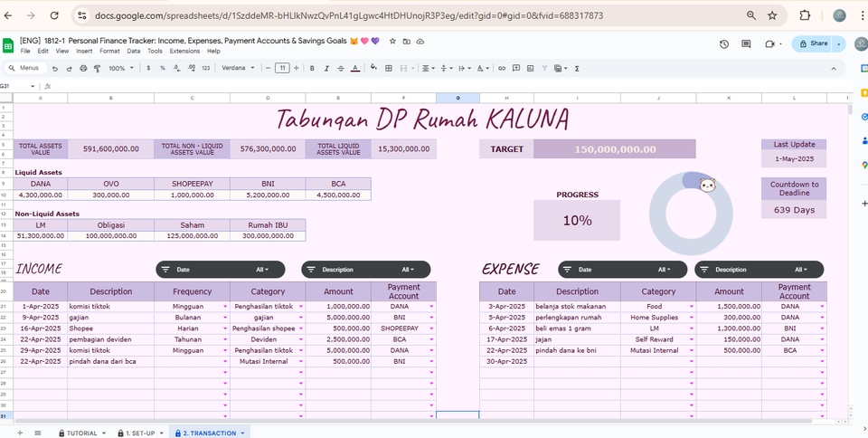Toggle strikethrough formatting
The height and width of the screenshot is (438, 868).
coord(341,68)
